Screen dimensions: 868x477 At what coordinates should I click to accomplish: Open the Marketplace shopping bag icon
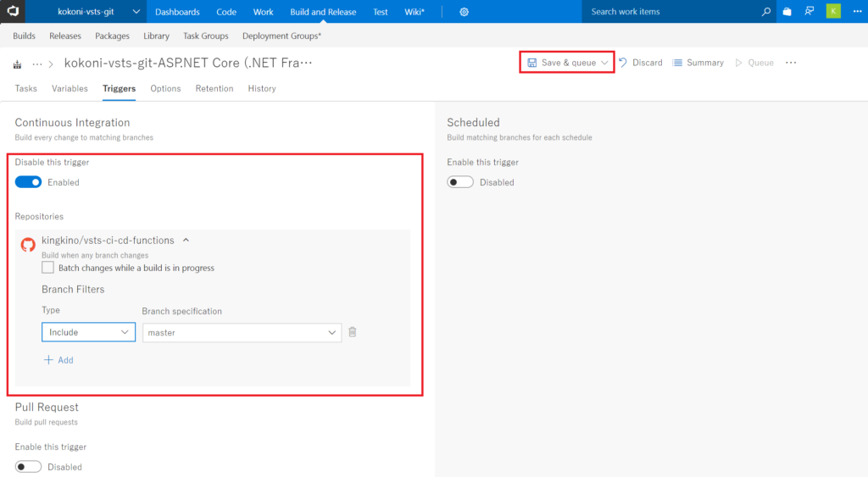[x=787, y=12]
